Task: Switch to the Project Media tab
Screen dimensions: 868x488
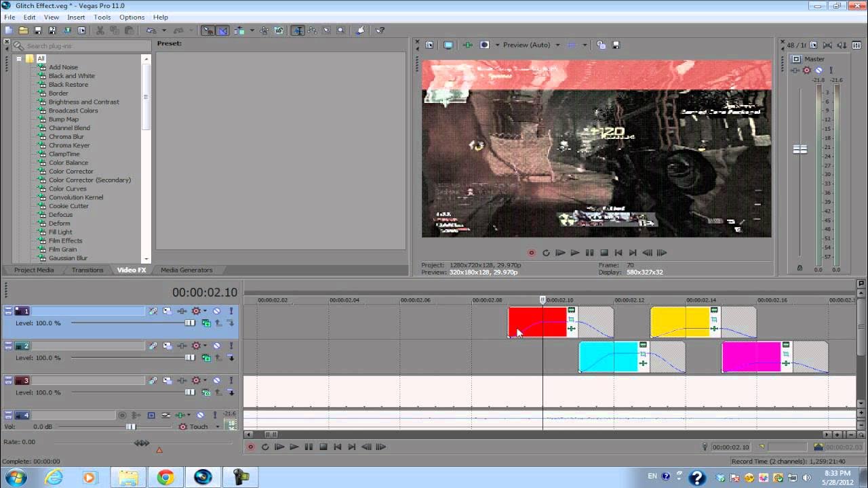Action: 34,270
